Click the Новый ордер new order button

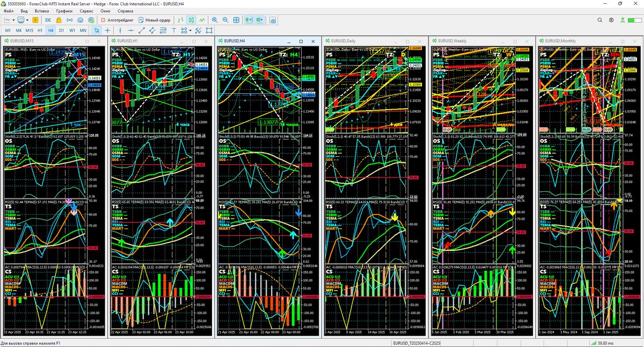pos(155,20)
